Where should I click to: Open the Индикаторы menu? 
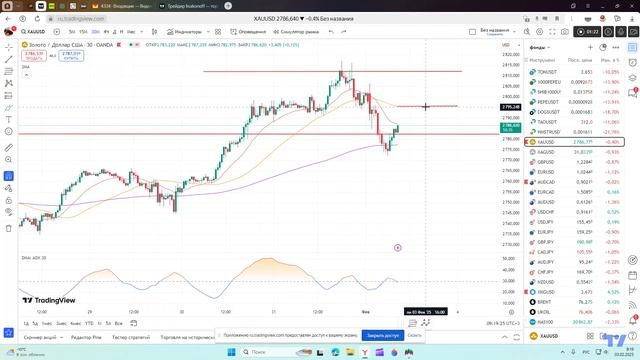[x=184, y=31]
